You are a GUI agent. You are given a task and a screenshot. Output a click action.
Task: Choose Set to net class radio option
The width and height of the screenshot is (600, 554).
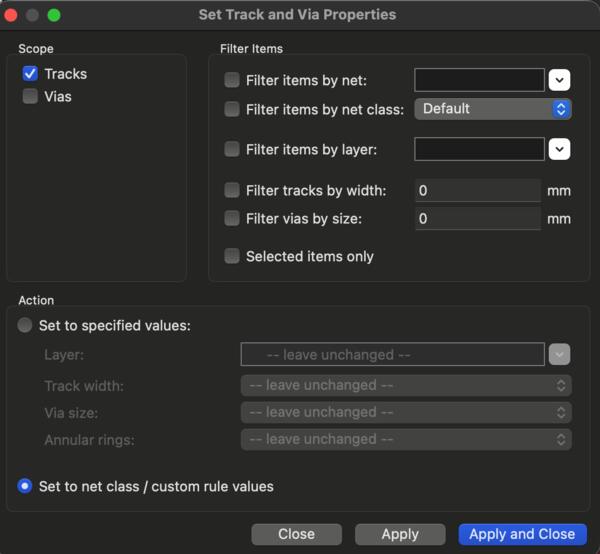26,486
